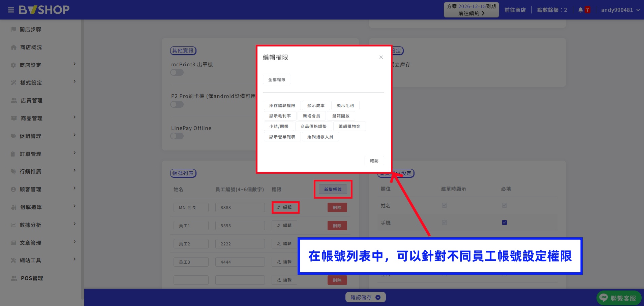Expand the 樣式設定 submenu arrow

74,81
